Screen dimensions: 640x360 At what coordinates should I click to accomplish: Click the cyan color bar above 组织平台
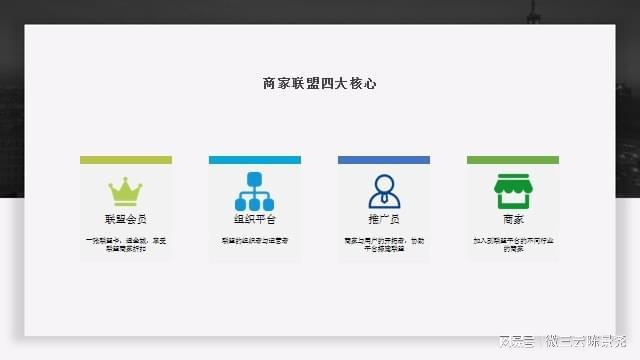coord(255,160)
